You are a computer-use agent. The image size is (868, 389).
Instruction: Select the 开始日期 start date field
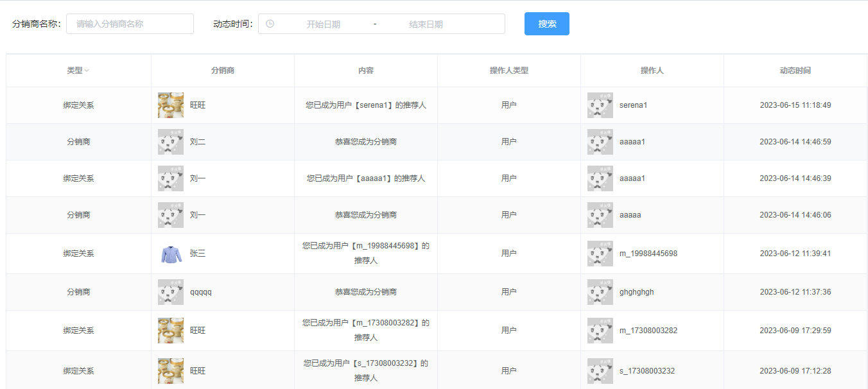(x=323, y=24)
